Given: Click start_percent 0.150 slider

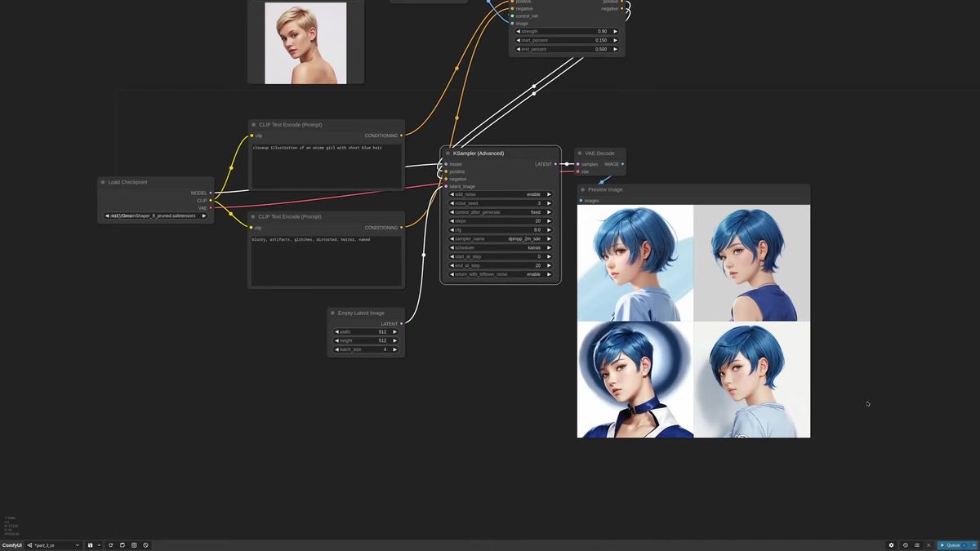Looking at the screenshot, I should (x=567, y=40).
